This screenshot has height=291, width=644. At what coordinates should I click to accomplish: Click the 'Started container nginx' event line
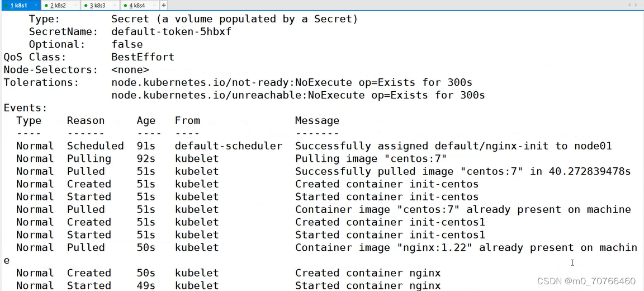368,285
